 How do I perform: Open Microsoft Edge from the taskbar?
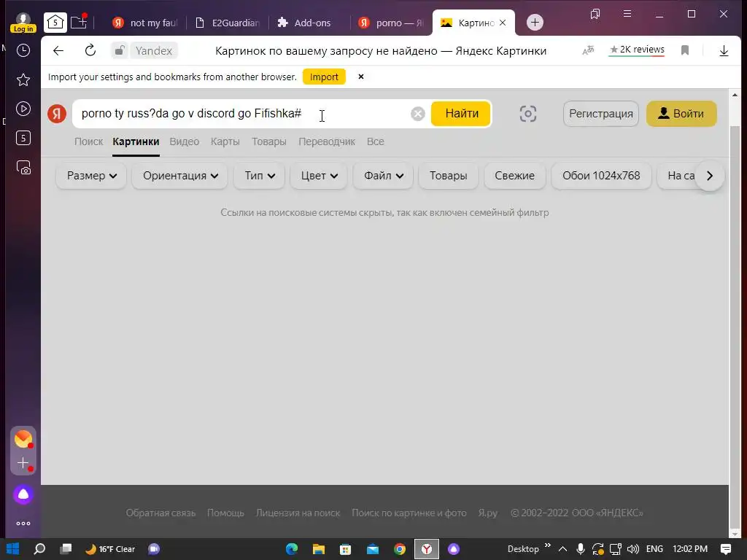[x=292, y=549]
